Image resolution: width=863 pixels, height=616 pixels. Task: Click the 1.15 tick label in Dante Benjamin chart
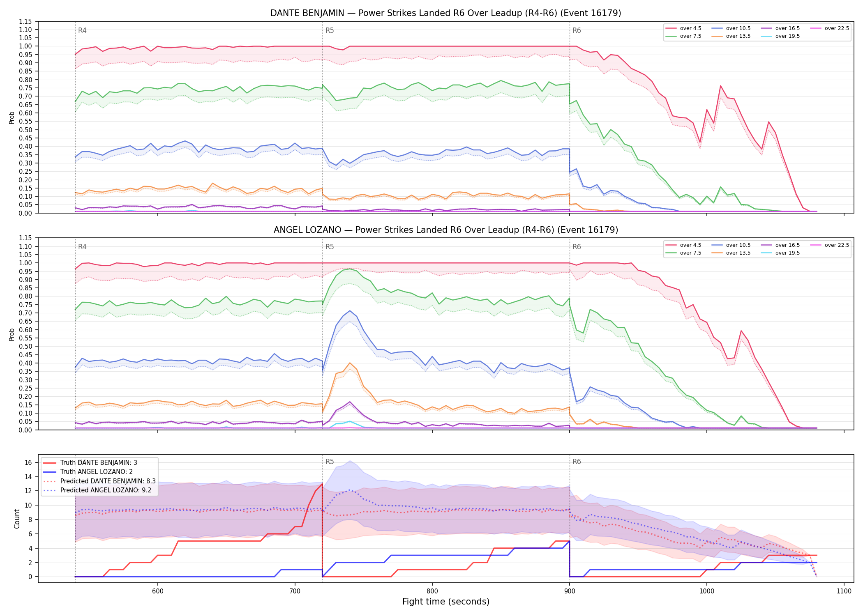click(25, 21)
